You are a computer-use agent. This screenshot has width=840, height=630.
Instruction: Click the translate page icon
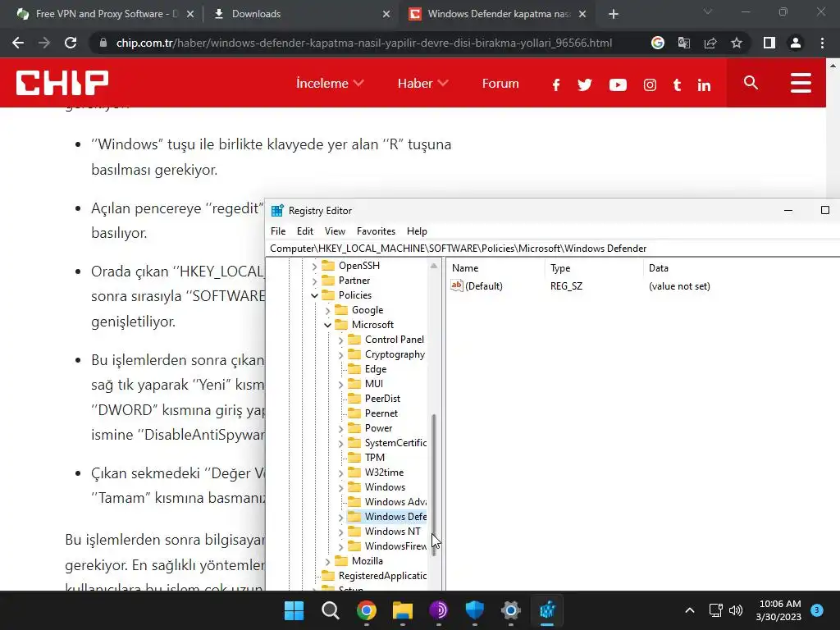click(x=684, y=43)
